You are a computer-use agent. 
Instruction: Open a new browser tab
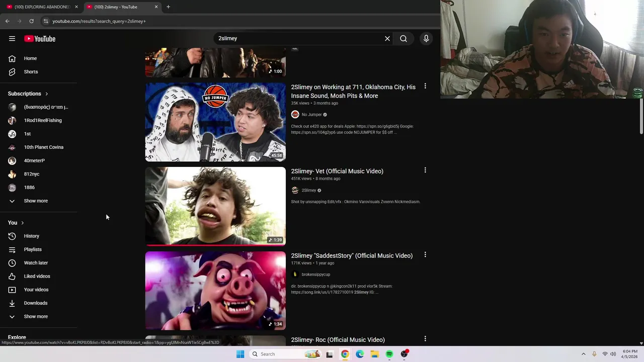pos(168,7)
